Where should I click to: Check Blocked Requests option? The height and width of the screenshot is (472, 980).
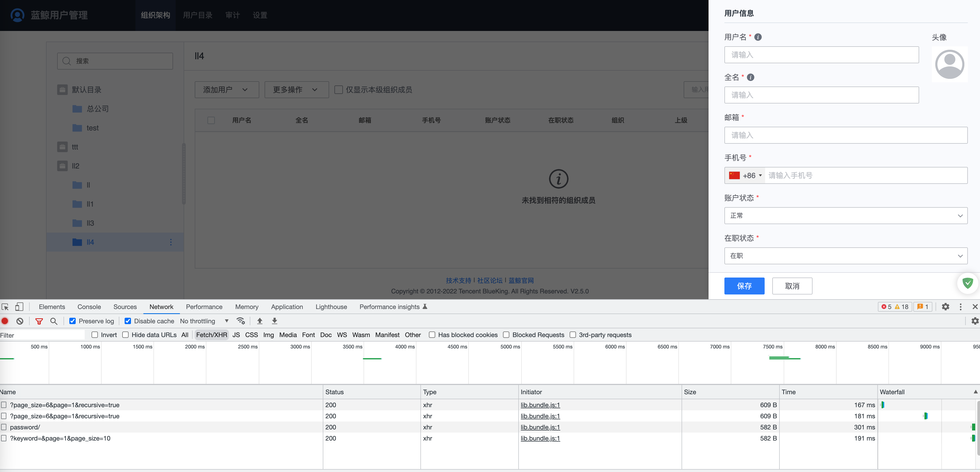tap(506, 335)
